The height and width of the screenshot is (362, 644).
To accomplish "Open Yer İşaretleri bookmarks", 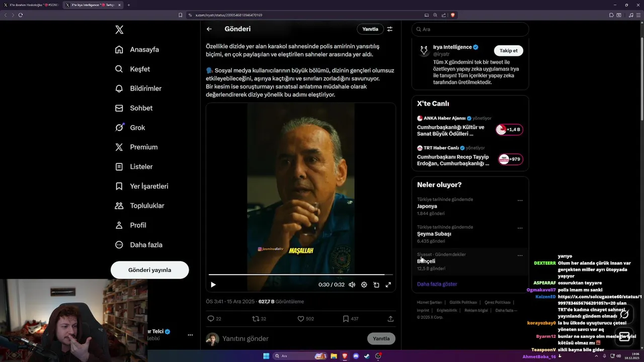I will (141, 186).
